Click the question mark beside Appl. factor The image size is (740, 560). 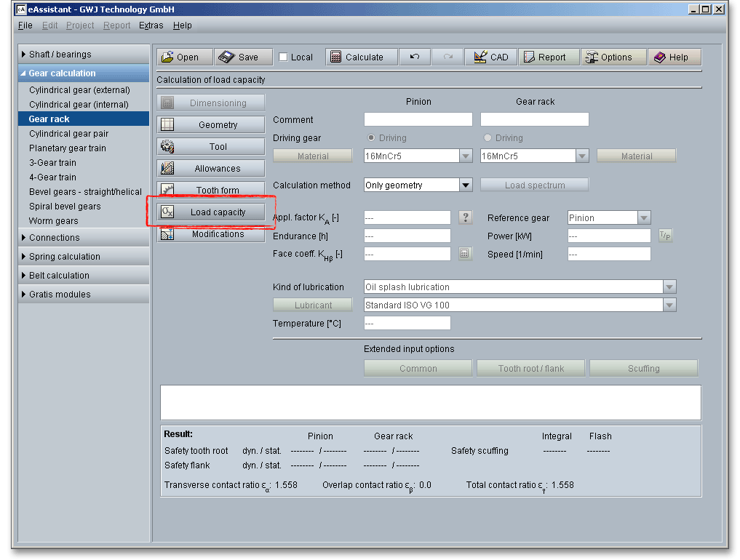[x=466, y=217]
